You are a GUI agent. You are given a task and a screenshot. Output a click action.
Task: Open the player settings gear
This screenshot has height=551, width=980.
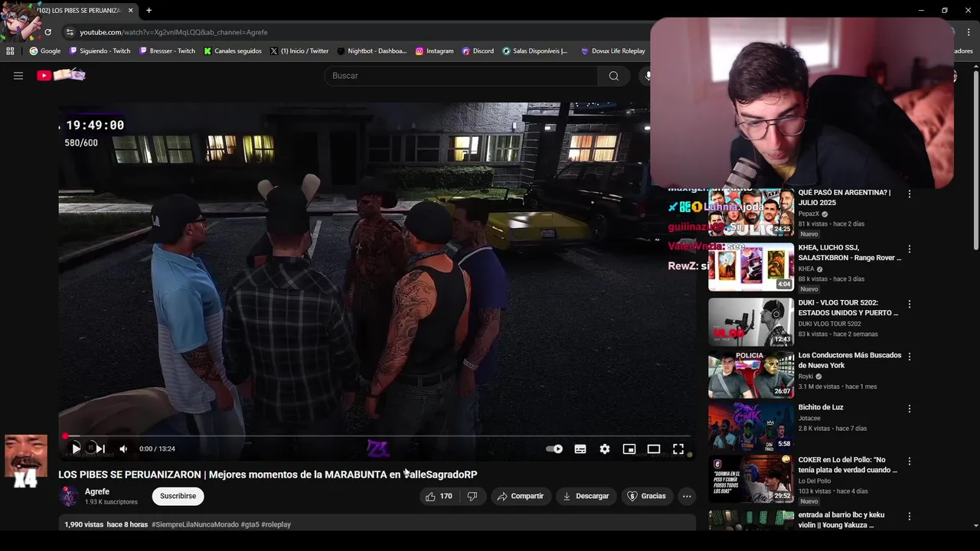coord(605,449)
